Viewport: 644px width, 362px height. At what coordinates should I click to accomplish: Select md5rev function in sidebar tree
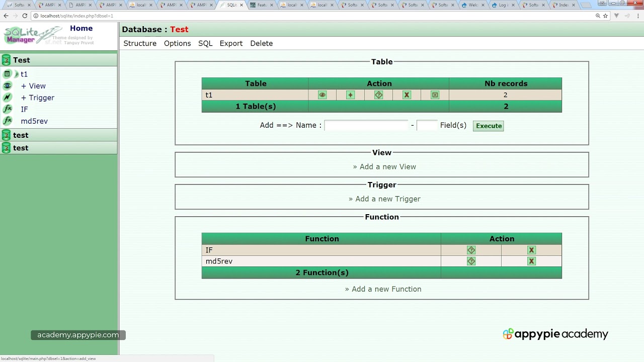[34, 121]
